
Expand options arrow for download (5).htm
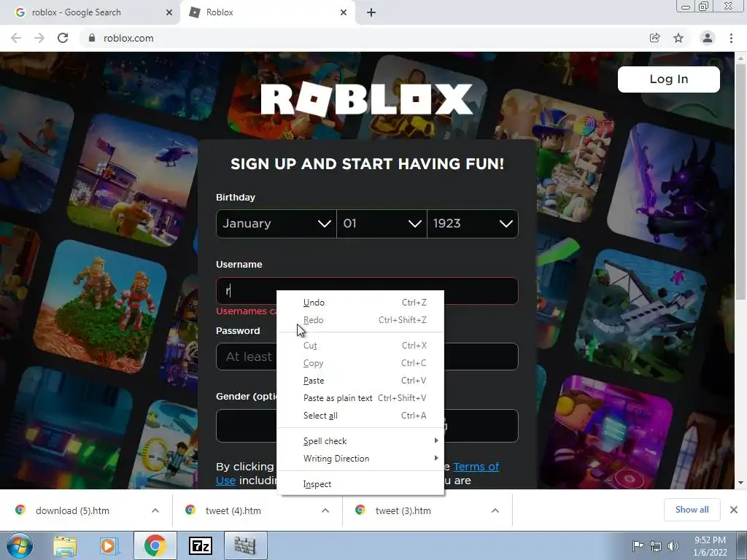click(155, 510)
